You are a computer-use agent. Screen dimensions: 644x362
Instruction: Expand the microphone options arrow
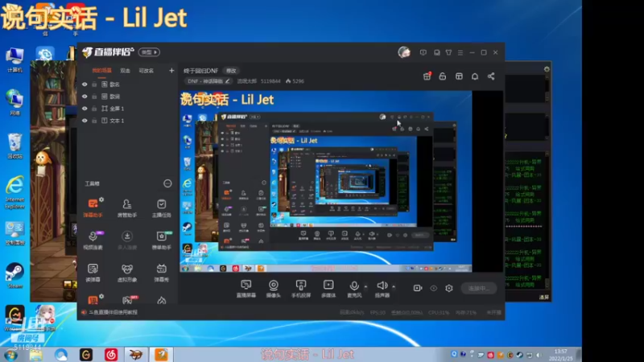[365, 286]
